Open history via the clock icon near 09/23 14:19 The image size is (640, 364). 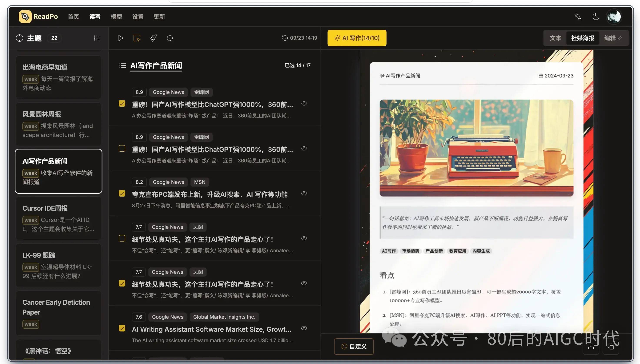tap(284, 38)
